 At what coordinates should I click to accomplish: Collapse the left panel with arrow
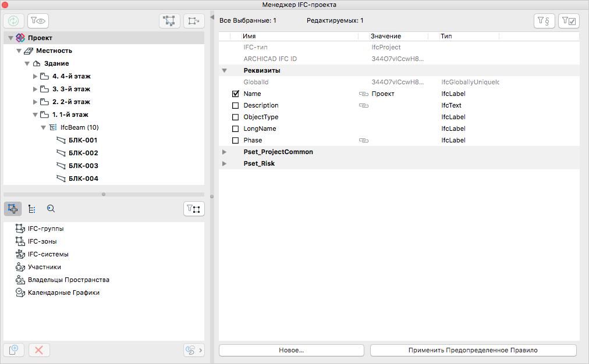tap(212, 17)
